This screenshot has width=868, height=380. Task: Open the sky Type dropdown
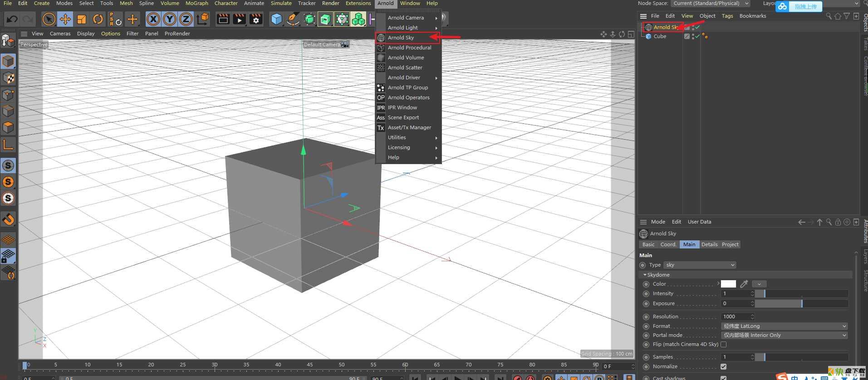pos(700,265)
